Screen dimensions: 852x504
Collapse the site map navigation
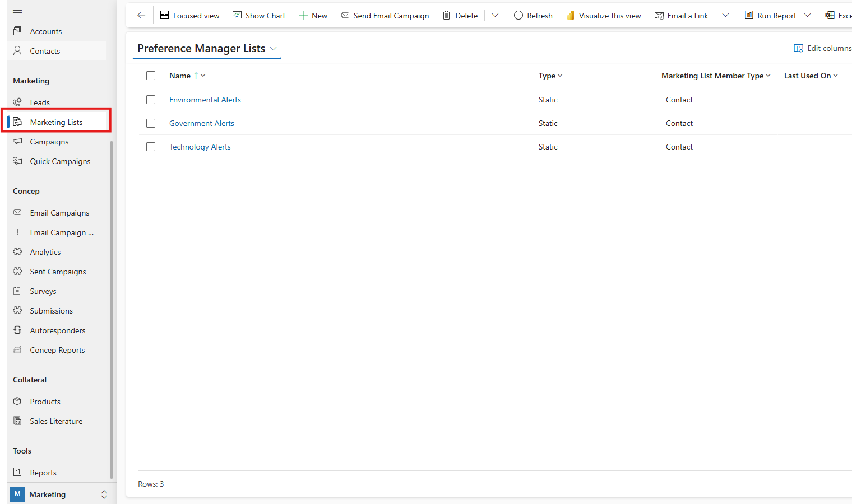(17, 10)
